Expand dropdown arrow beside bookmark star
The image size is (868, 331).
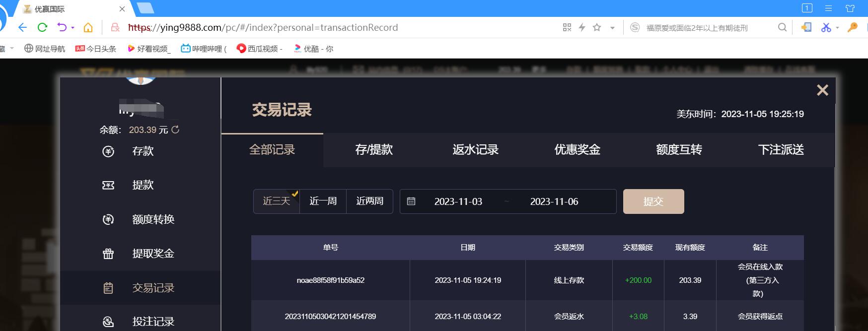(x=612, y=28)
